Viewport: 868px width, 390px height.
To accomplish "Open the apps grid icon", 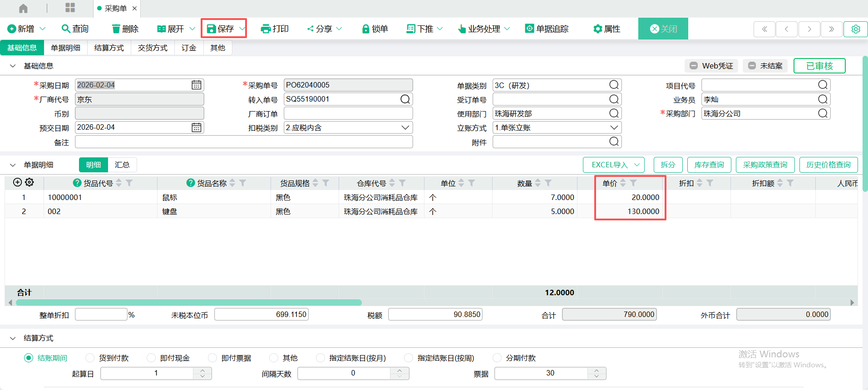I will (70, 8).
